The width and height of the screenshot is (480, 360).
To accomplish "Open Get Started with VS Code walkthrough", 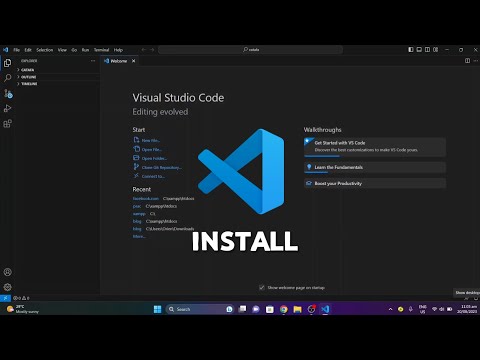I will click(x=375, y=147).
